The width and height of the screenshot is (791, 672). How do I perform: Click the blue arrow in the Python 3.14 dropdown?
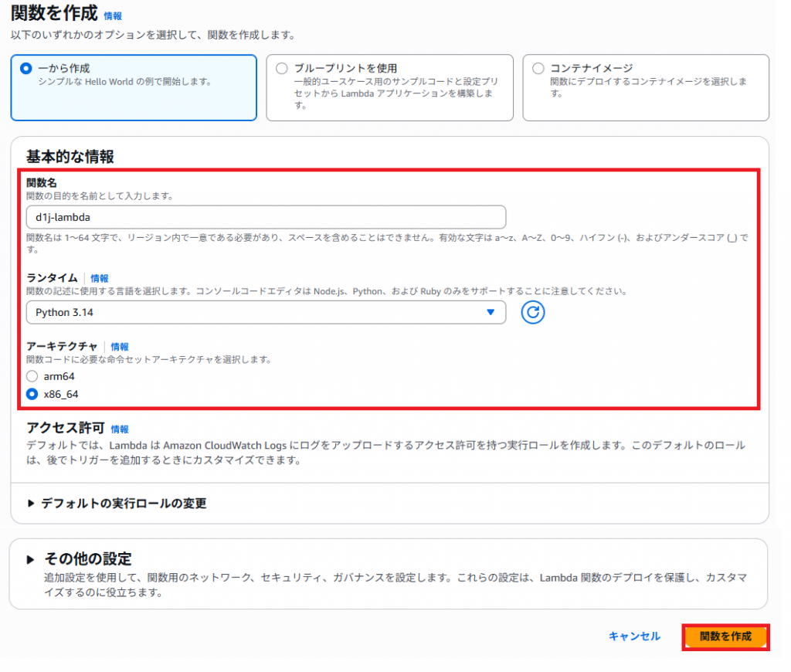tap(490, 312)
